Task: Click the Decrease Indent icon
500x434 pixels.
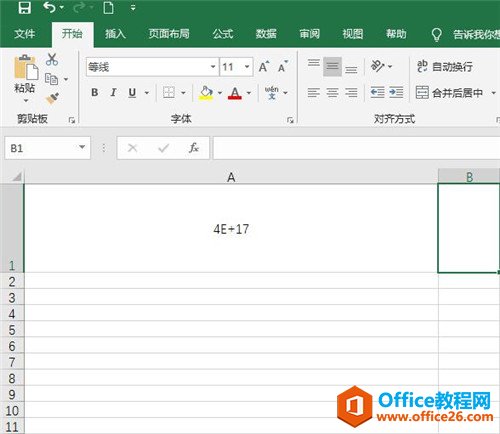Action: pyautogui.click(x=377, y=92)
